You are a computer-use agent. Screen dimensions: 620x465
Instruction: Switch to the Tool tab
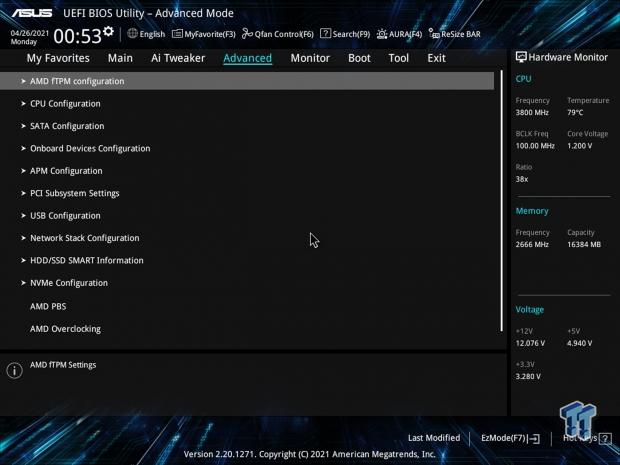pos(399,58)
